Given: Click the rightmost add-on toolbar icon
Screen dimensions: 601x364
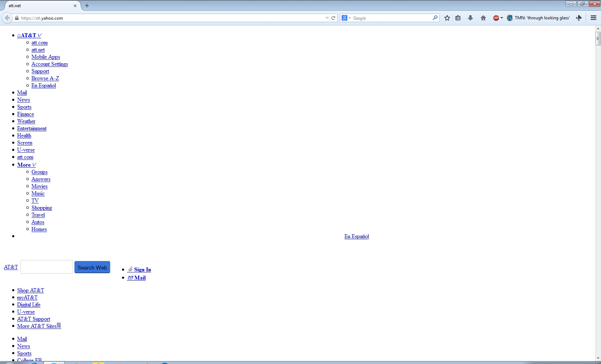Looking at the screenshot, I should (x=579, y=18).
